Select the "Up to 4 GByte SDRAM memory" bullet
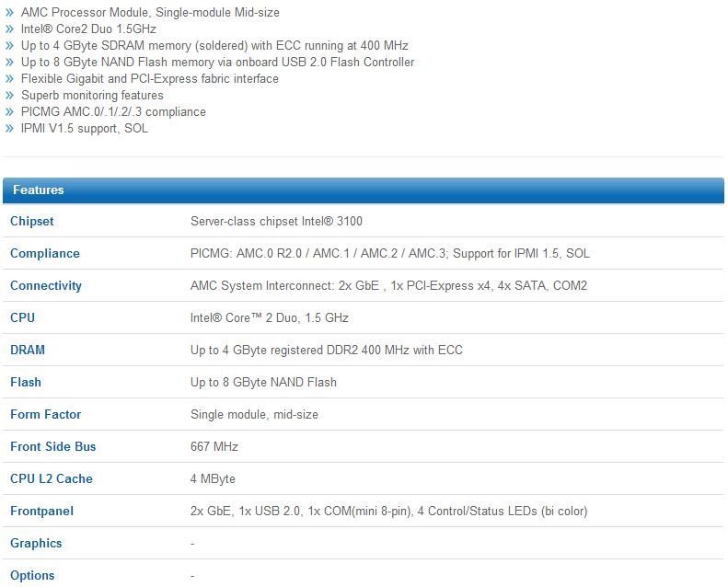The width and height of the screenshot is (728, 587). coord(214,45)
